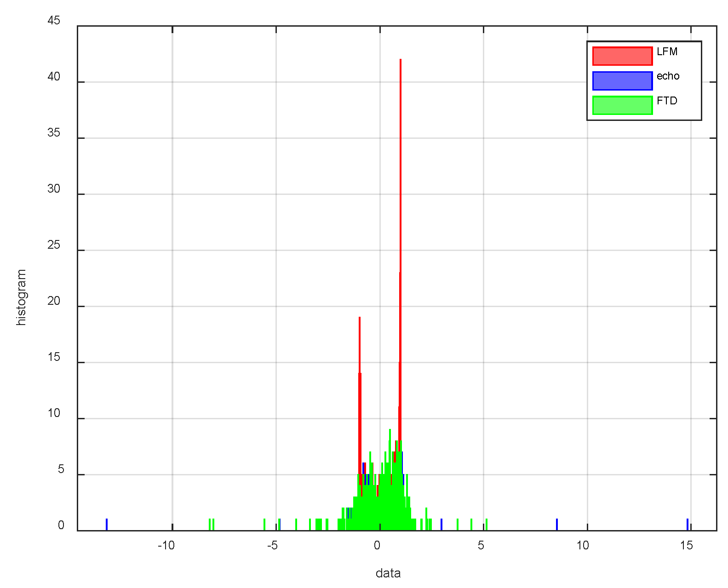Click the y-axis tick label 20
Image resolution: width=728 pixels, height=588 pixels.
click(x=54, y=301)
